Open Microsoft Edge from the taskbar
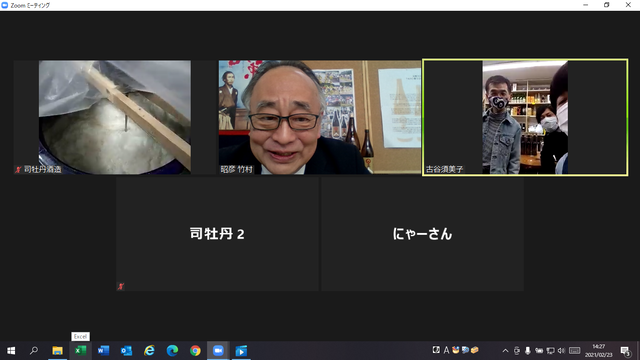Viewport: 640px width, 360px height. pyautogui.click(x=172, y=351)
